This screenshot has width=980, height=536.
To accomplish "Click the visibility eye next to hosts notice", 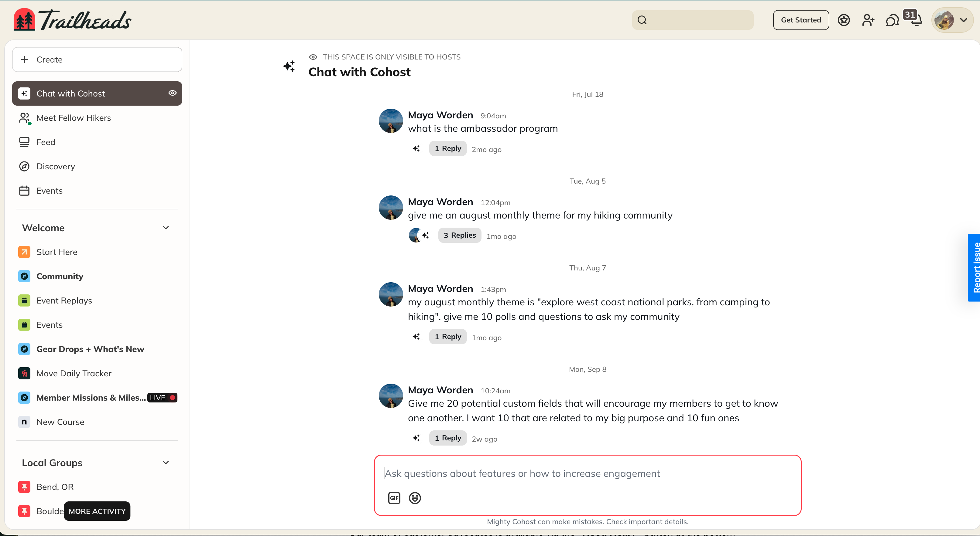I will pyautogui.click(x=313, y=57).
